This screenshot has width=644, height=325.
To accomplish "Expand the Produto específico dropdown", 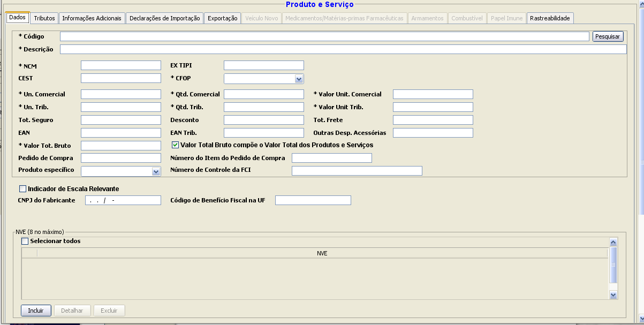I will pos(156,171).
